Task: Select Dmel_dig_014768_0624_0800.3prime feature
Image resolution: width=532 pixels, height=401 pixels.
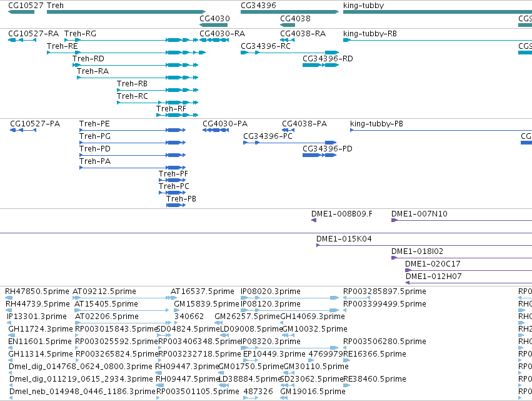Action: click(11, 373)
